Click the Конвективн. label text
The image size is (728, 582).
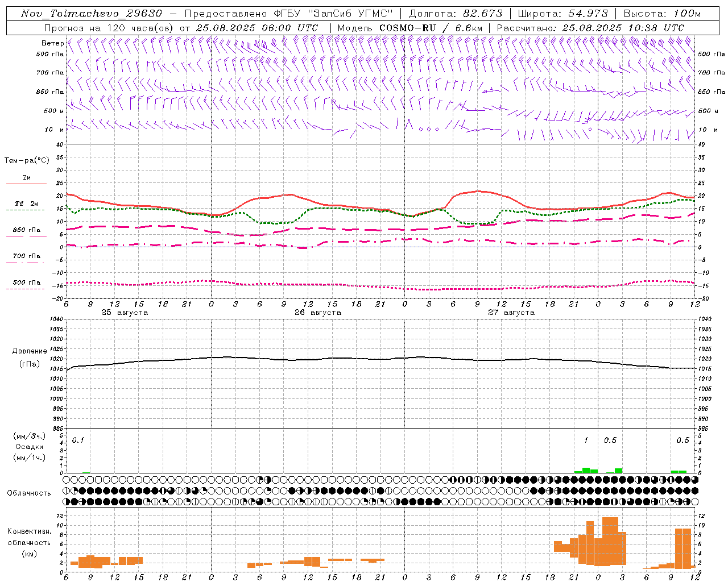pyautogui.click(x=29, y=531)
